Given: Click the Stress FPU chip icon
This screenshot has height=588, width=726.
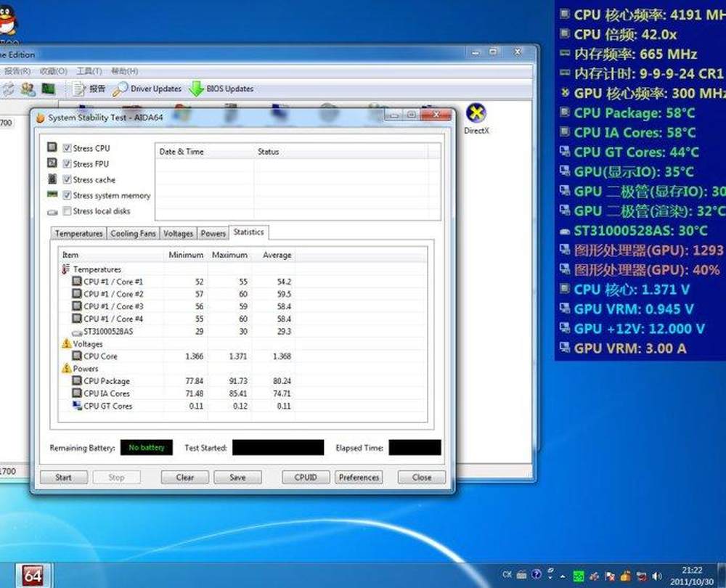Looking at the screenshot, I should coord(52,163).
